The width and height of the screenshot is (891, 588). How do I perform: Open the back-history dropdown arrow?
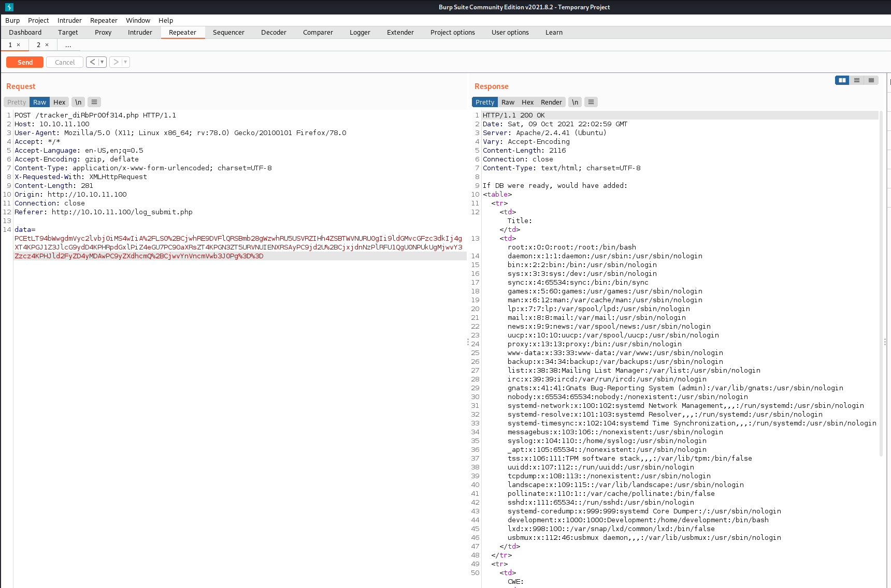tap(102, 62)
